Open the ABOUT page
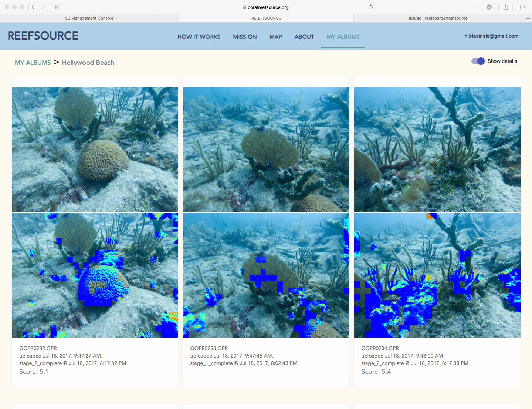 pyautogui.click(x=304, y=37)
